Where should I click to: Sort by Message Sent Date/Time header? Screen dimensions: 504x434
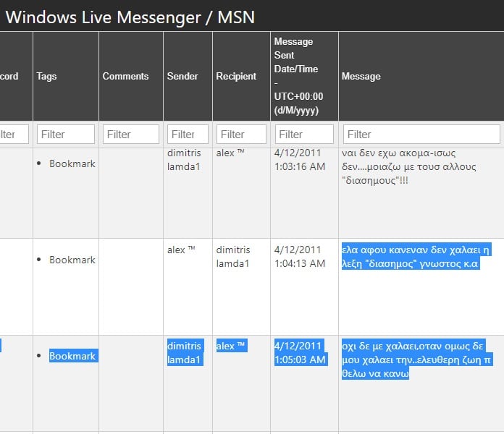click(298, 76)
